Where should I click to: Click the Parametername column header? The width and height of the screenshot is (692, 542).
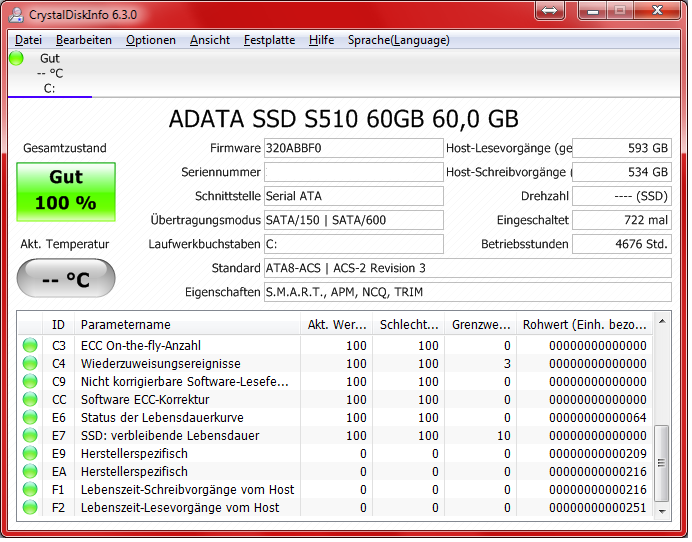(188, 325)
